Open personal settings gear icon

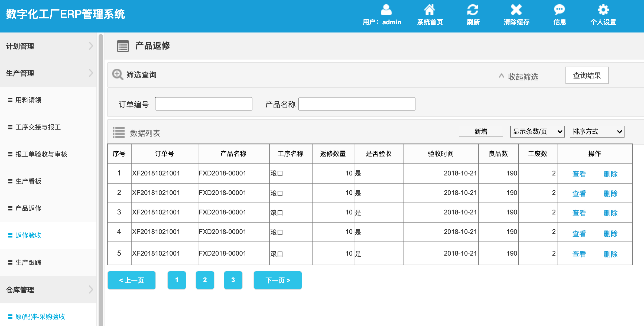point(603,10)
